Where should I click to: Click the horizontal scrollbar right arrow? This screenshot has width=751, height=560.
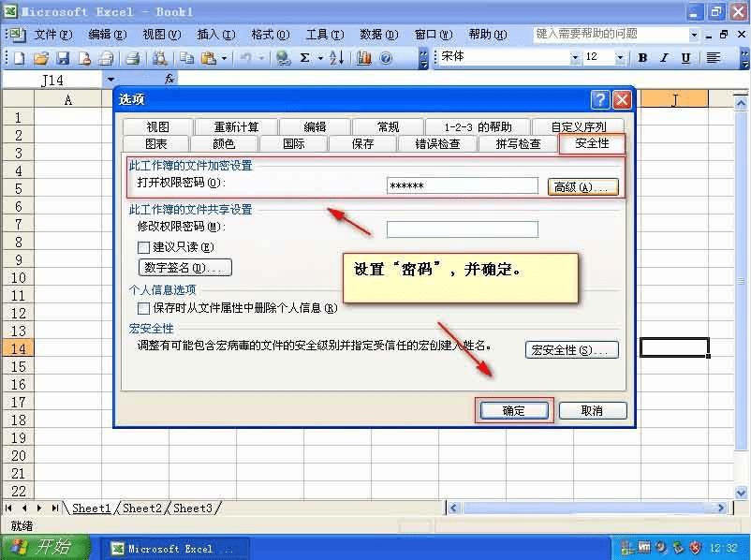(721, 508)
